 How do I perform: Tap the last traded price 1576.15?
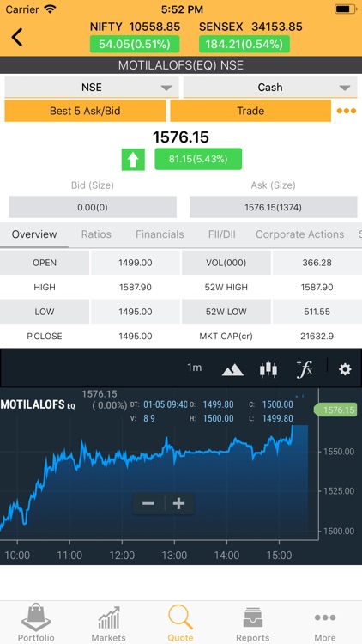(181, 137)
